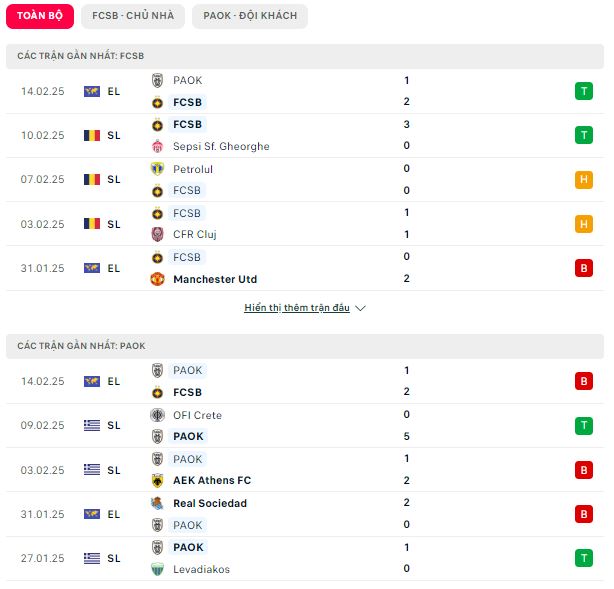614x589 pixels.
Task: Select the Toàn Bộ tab
Action: (40, 16)
